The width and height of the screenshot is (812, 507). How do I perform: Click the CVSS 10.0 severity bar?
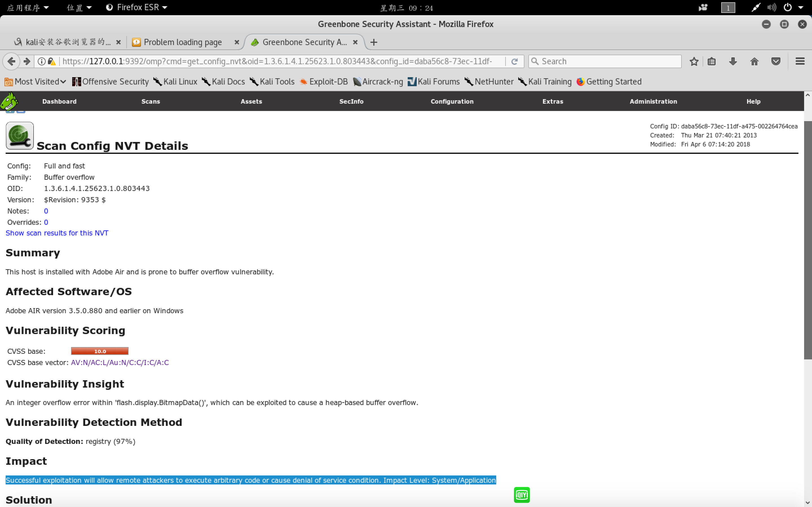point(100,351)
